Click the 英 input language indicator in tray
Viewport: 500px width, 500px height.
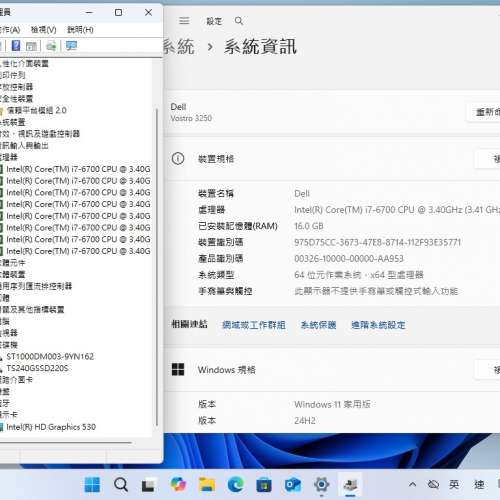[454, 484]
